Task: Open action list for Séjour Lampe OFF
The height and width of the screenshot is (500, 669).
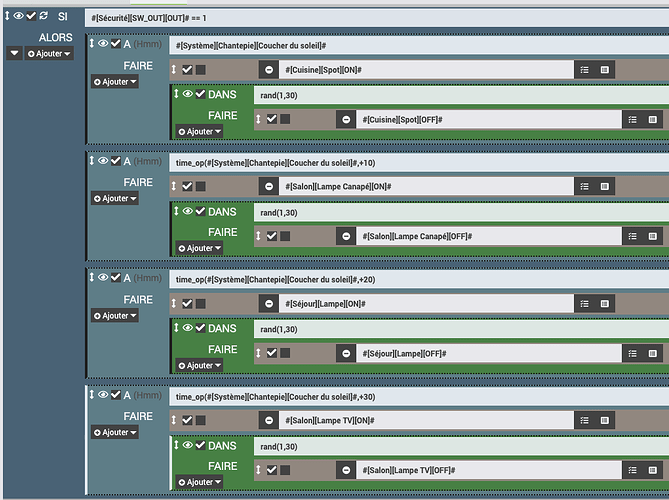Action: (632, 354)
